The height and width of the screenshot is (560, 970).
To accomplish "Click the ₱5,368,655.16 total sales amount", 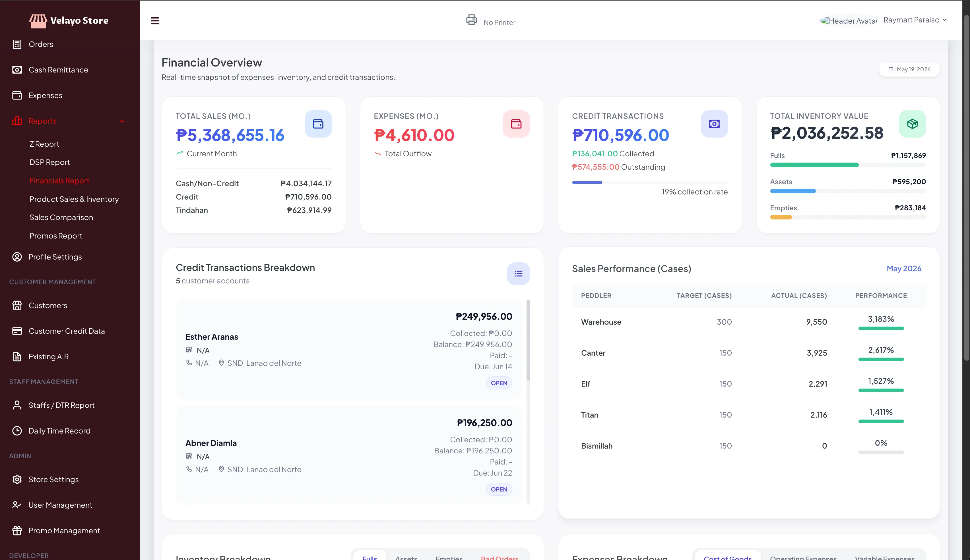I will 230,135.
